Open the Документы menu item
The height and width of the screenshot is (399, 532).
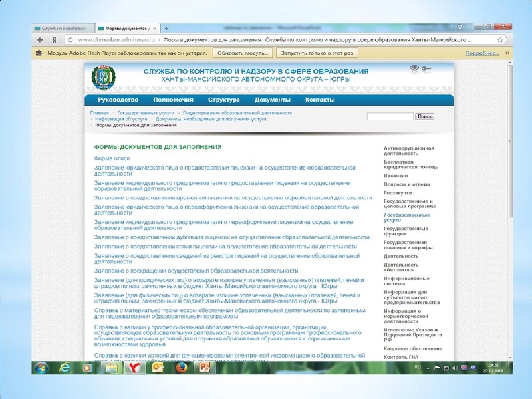[272, 100]
